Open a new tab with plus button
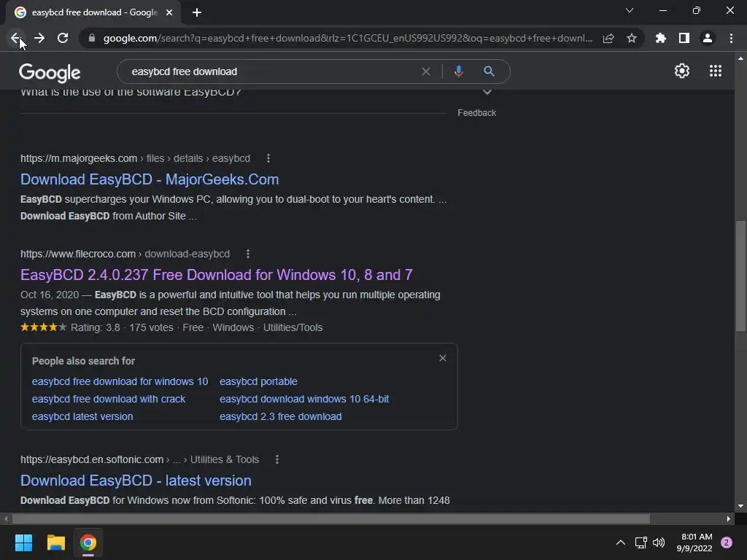The width and height of the screenshot is (747, 560). click(197, 12)
